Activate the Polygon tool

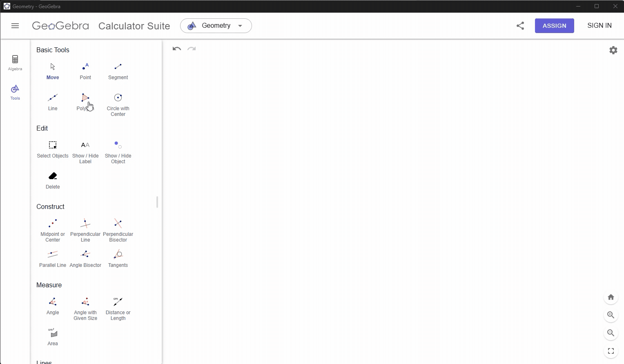pyautogui.click(x=85, y=102)
